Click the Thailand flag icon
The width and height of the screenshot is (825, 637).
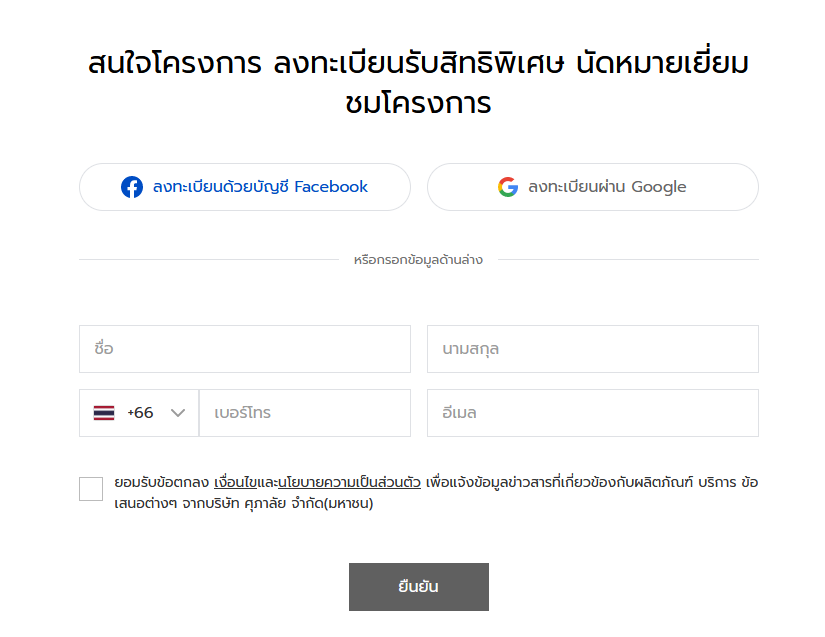pyautogui.click(x=104, y=413)
